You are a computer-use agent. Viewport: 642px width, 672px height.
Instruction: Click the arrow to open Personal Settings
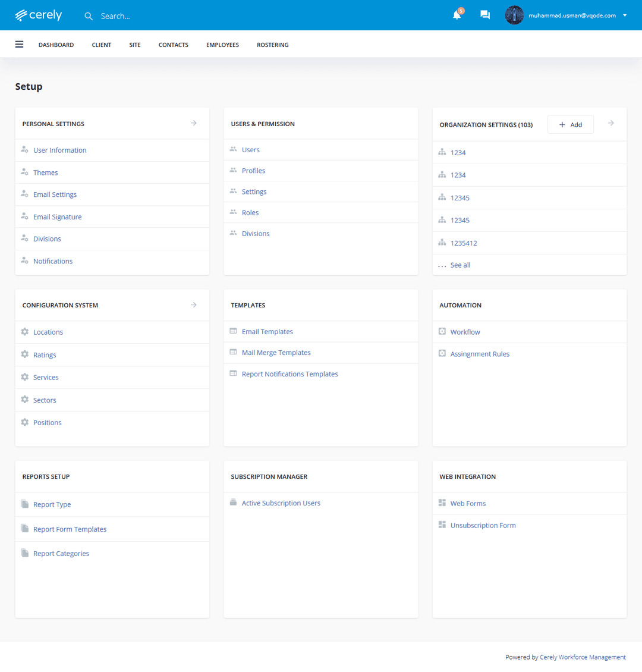coord(194,123)
